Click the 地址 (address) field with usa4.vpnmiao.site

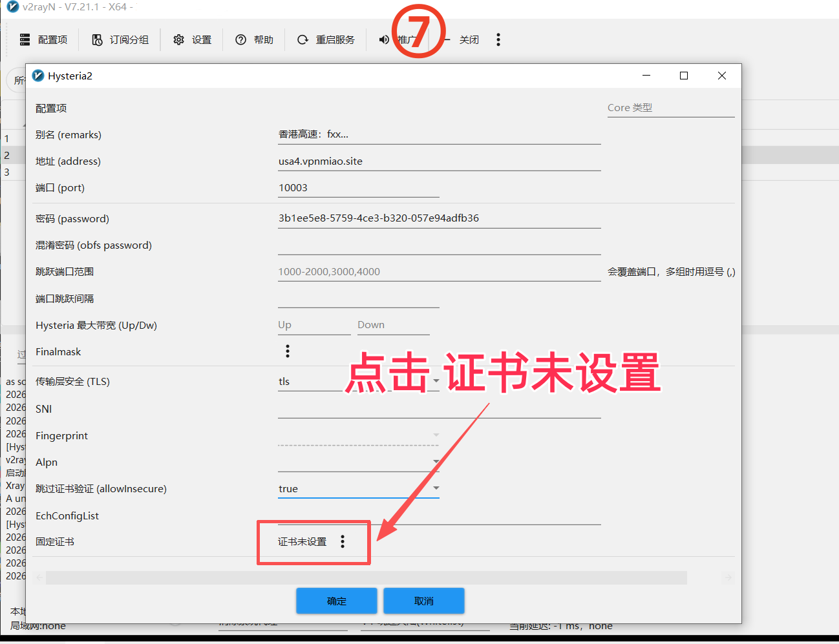[x=440, y=161]
